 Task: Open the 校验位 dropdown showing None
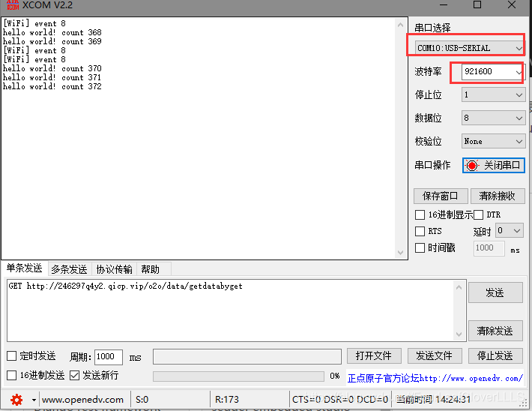coord(493,141)
